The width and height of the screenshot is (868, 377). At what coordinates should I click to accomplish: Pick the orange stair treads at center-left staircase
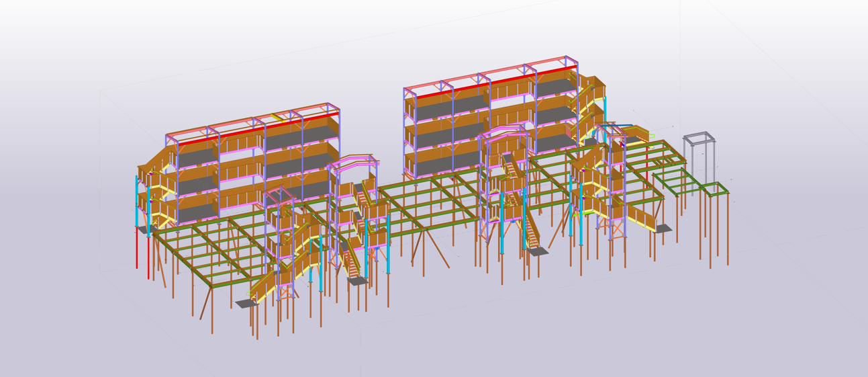pos(354,267)
